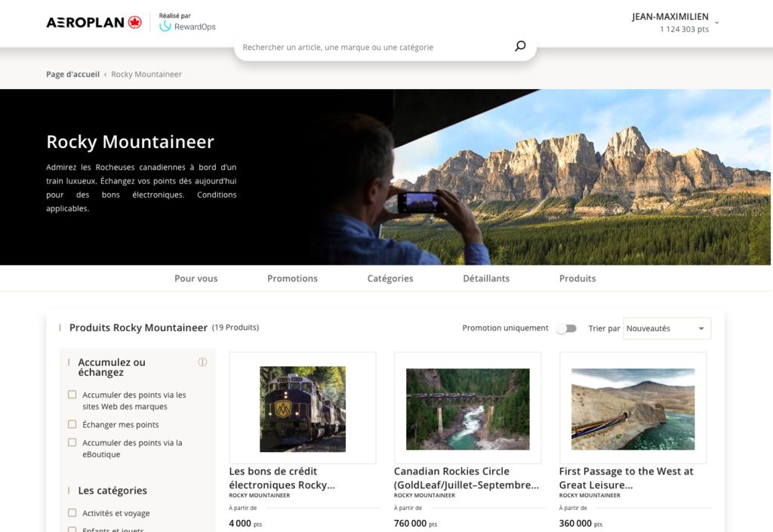Click the search magnifier icon

[519, 46]
